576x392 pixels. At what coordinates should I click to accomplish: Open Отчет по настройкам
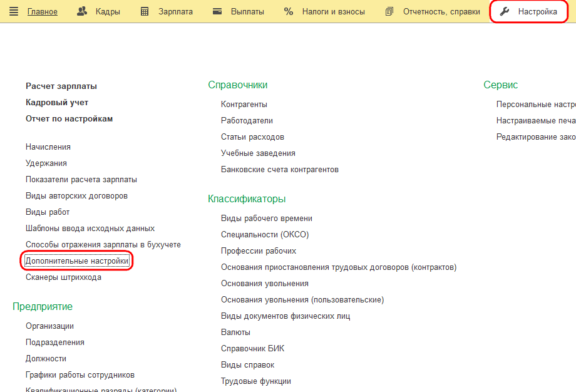coord(69,119)
